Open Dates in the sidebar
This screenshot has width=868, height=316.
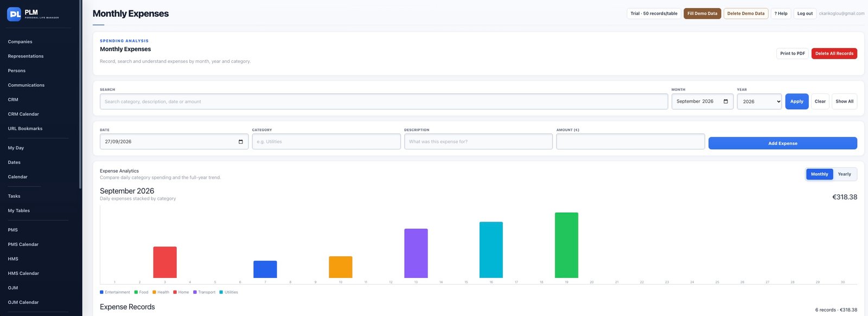[x=14, y=162]
